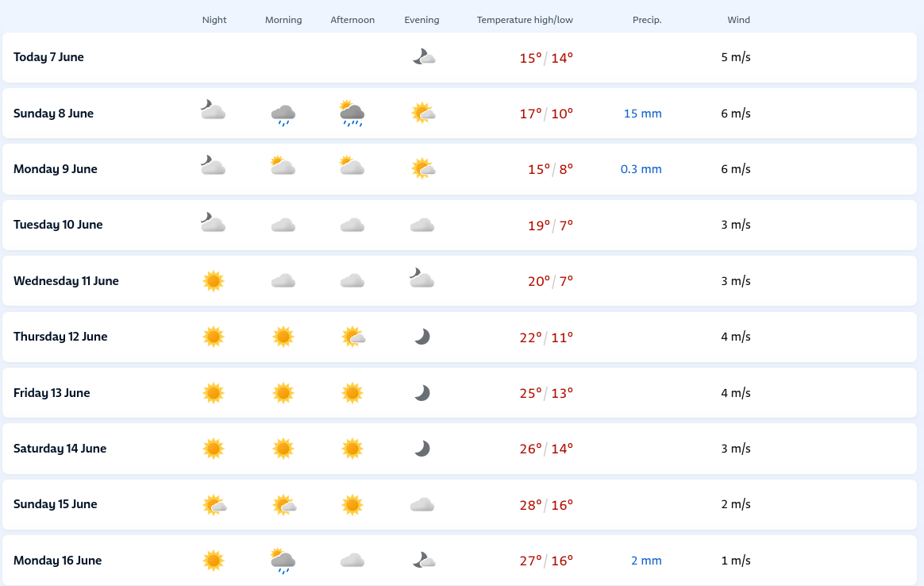The width and height of the screenshot is (924, 586).
Task: Click Monday 9 June evening partly sunny icon
Action: tap(423, 168)
